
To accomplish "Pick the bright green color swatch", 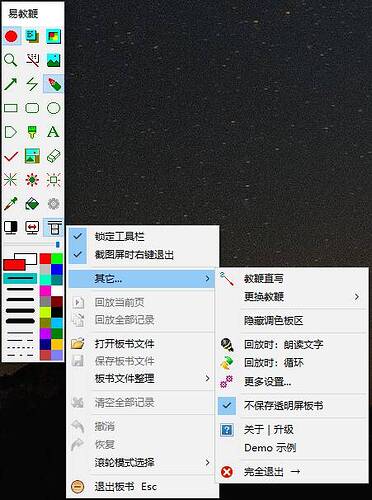I will (57, 259).
